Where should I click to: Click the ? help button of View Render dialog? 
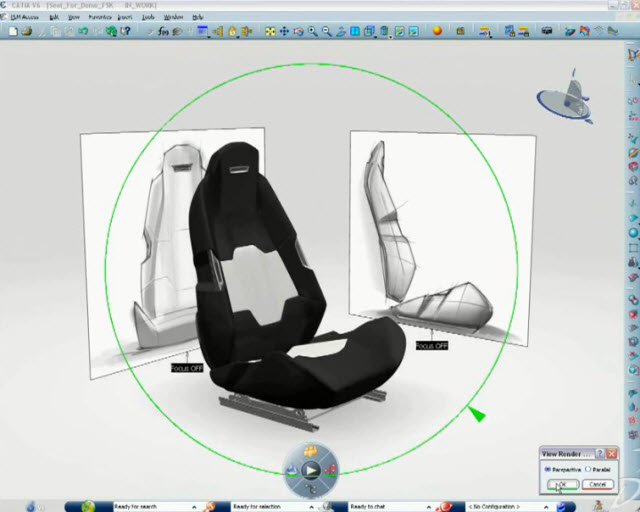[600, 453]
